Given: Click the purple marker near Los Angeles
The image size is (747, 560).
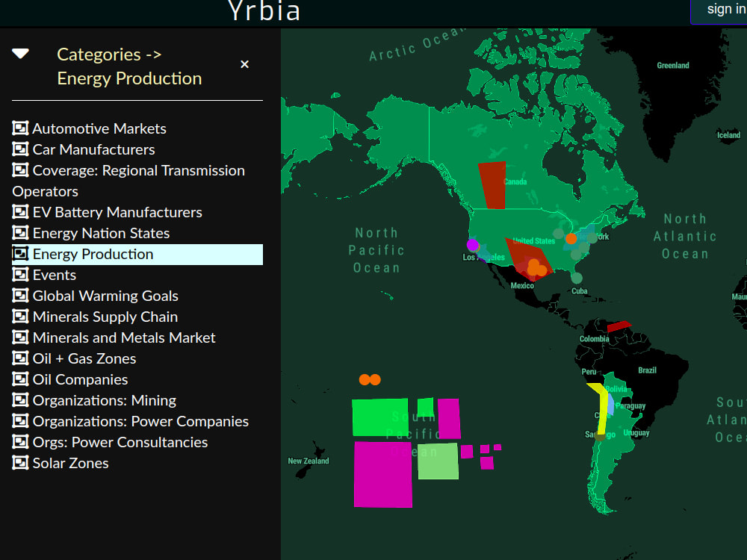Looking at the screenshot, I should click(472, 244).
